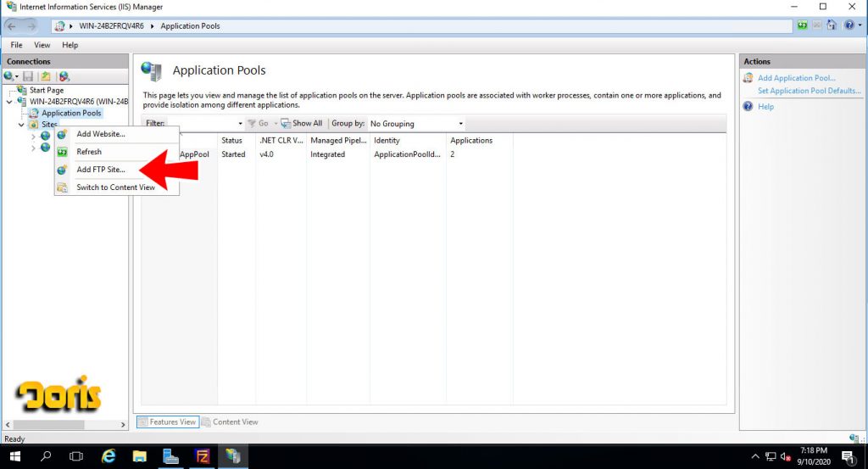The image size is (868, 469).
Task: Open FileZilla from the taskbar
Action: click(x=202, y=456)
